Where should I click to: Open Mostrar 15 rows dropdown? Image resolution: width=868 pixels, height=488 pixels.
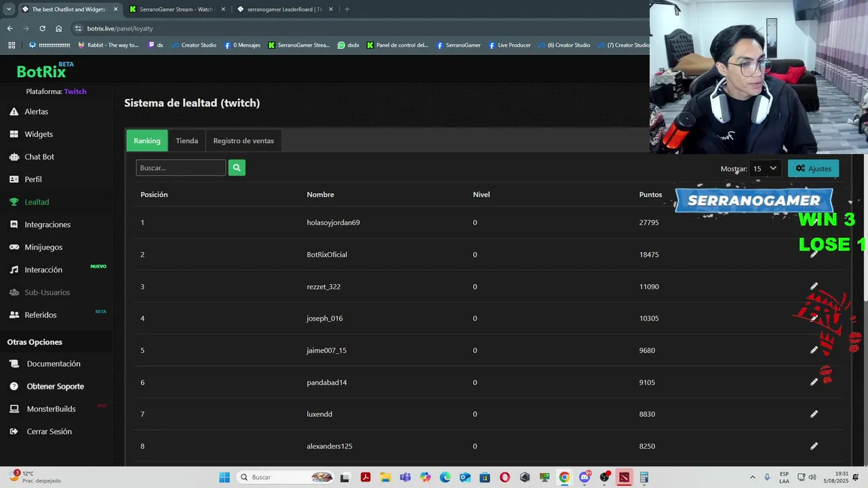tap(764, 169)
